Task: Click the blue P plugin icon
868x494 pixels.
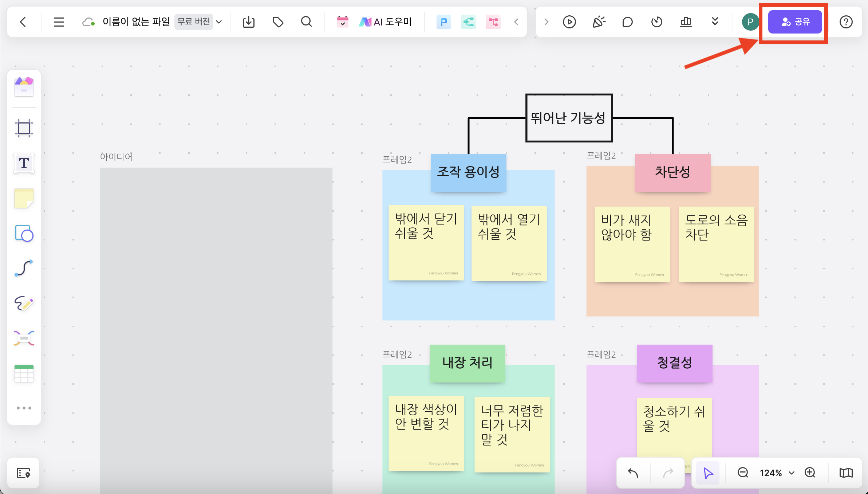Action: coord(443,22)
